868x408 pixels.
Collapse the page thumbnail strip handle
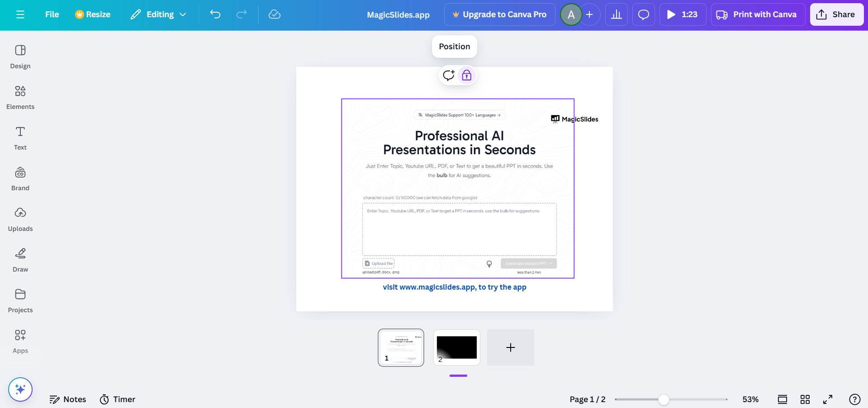pos(458,375)
